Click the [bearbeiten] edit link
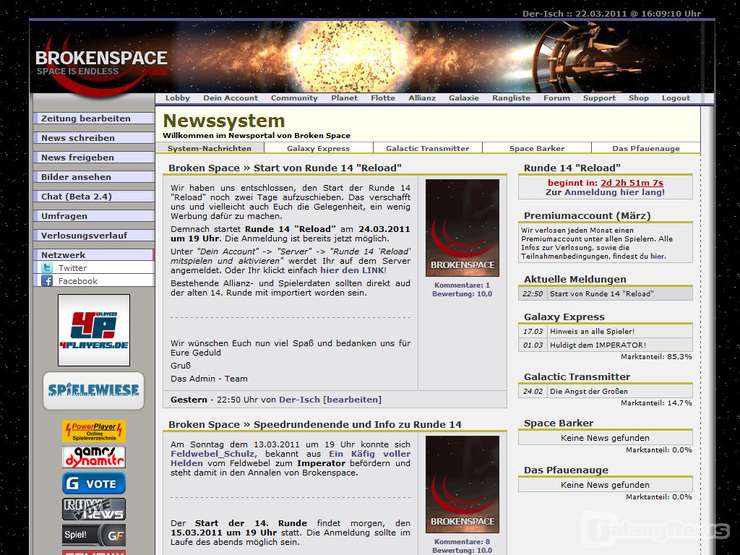 pos(352,400)
